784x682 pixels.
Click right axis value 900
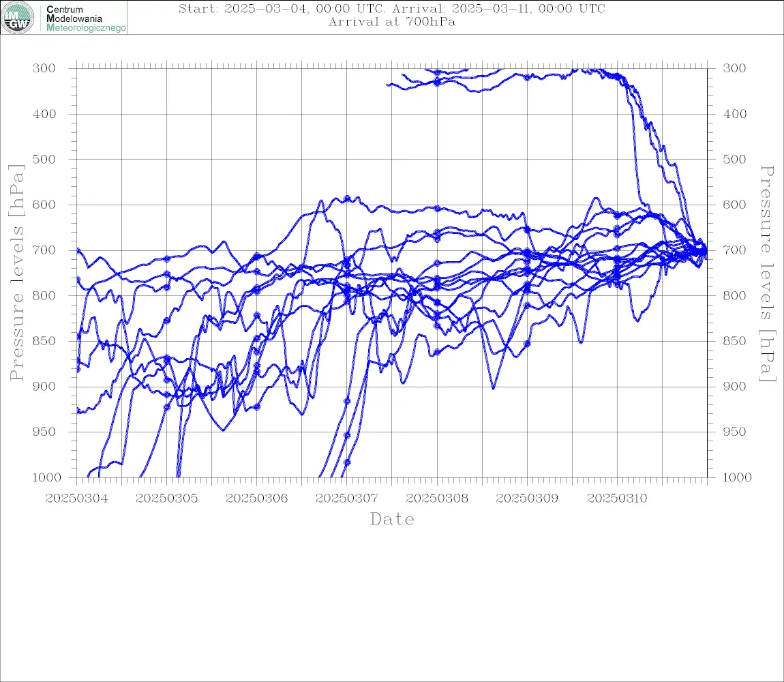734,386
